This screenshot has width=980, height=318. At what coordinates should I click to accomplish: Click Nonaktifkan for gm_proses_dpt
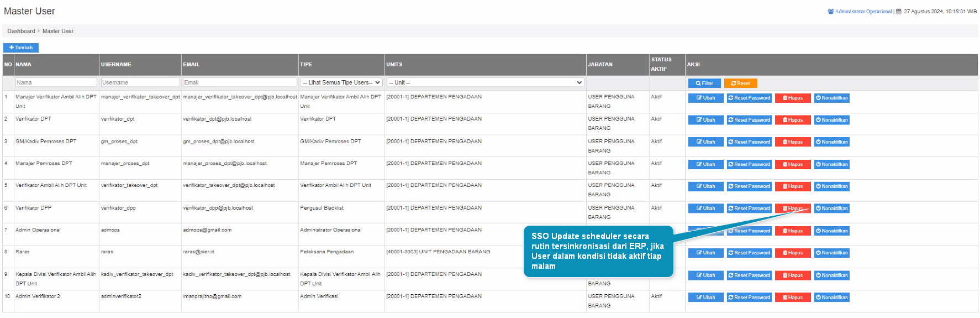pyautogui.click(x=831, y=142)
